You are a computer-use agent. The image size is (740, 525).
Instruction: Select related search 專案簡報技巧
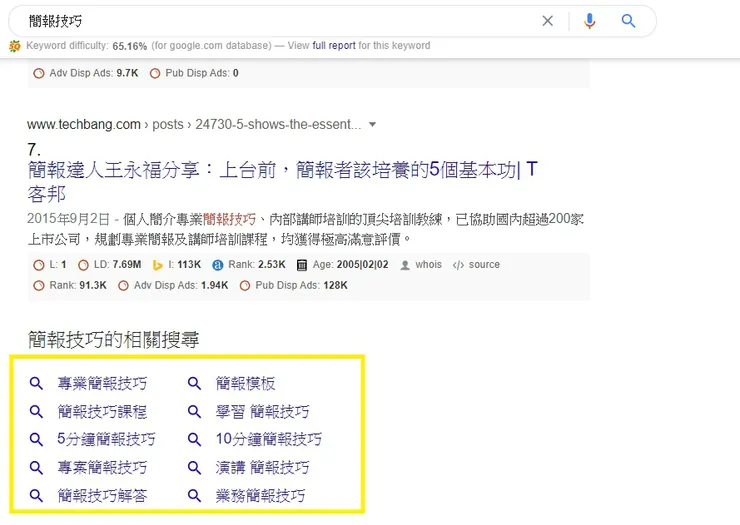point(102,467)
